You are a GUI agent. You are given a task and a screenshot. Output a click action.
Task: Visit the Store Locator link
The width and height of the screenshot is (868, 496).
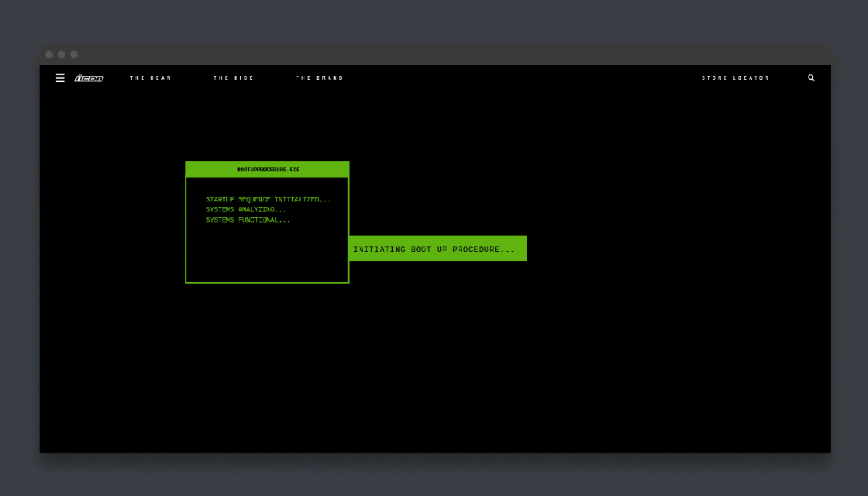(x=735, y=78)
